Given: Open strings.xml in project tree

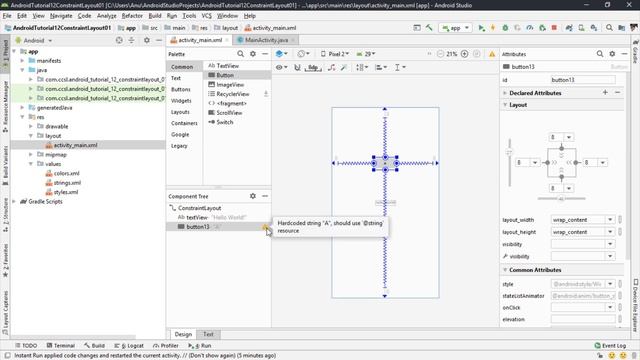Looking at the screenshot, I should 67,183.
